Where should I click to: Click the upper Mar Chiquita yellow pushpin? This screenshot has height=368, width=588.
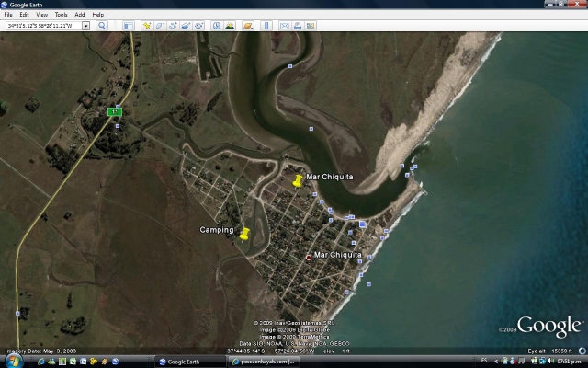(298, 180)
